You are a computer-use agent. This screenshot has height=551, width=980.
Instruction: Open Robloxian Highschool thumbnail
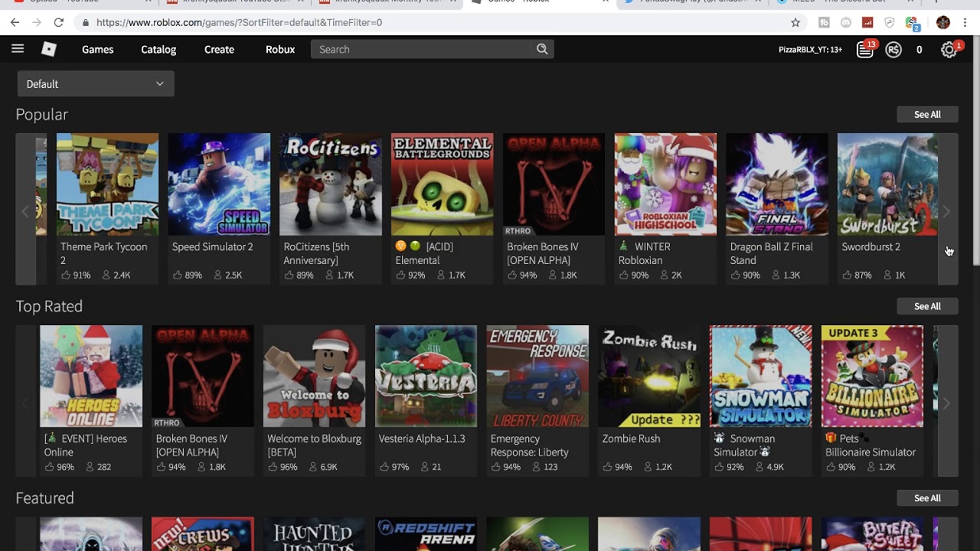(x=665, y=184)
